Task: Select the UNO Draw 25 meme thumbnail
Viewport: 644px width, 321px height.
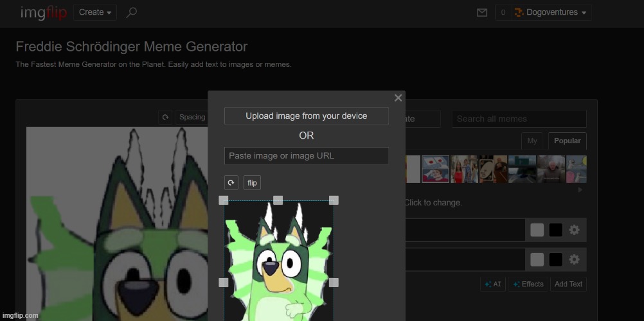Action: tap(493, 169)
